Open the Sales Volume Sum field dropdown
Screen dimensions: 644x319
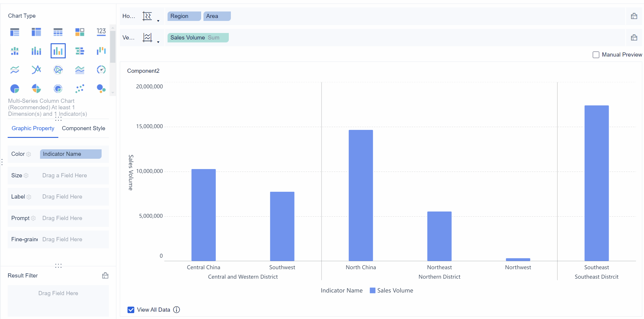(198, 38)
